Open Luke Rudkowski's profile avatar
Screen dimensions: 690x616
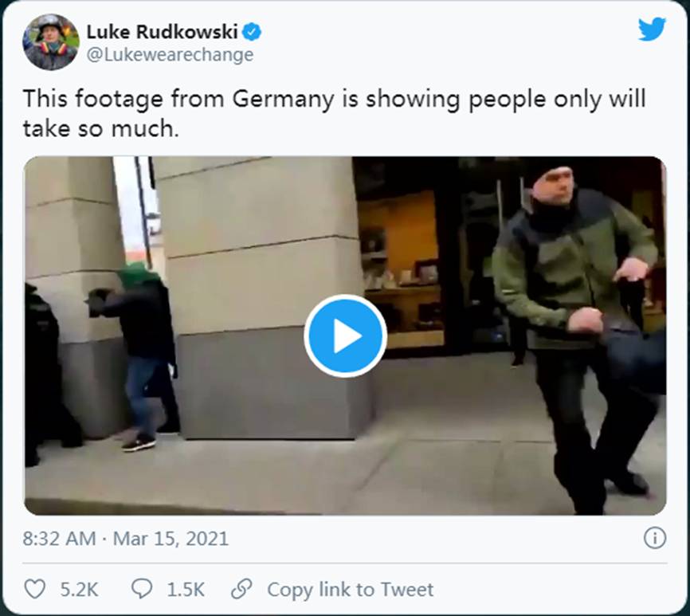coord(51,41)
